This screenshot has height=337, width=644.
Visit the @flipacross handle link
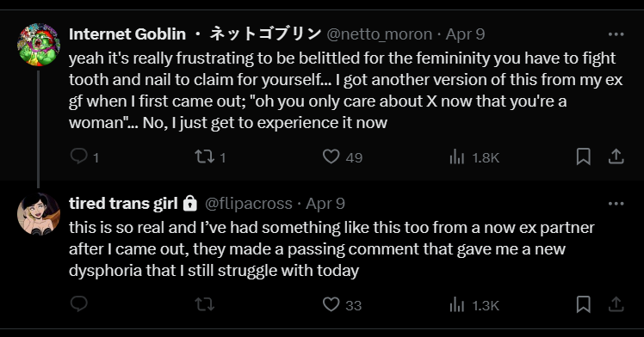pos(249,204)
